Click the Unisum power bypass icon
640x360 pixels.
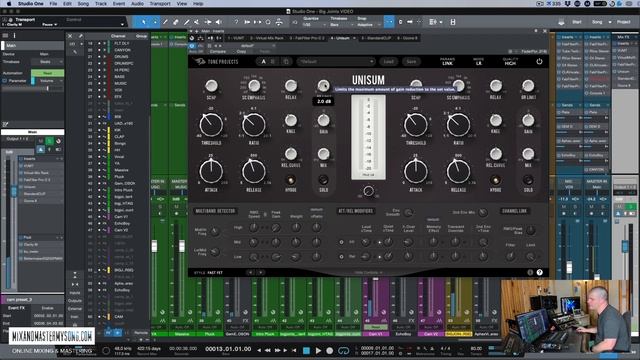point(539,62)
